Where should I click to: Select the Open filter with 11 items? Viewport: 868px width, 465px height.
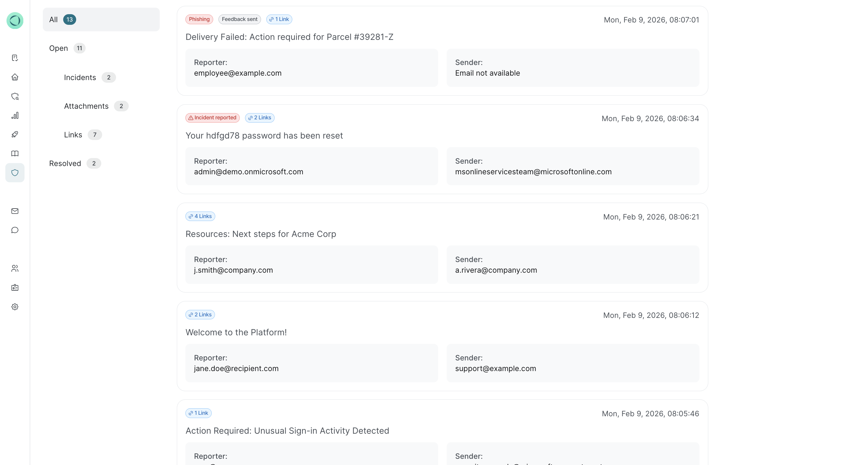(67, 48)
